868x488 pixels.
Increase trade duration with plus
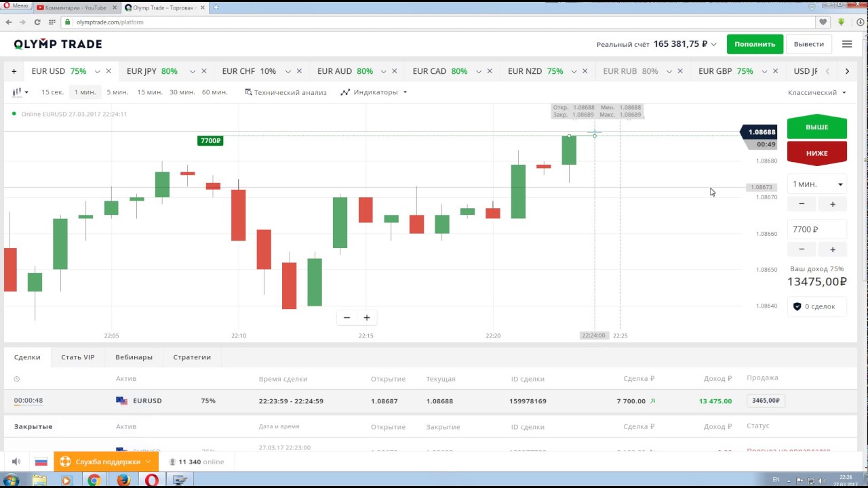(833, 204)
